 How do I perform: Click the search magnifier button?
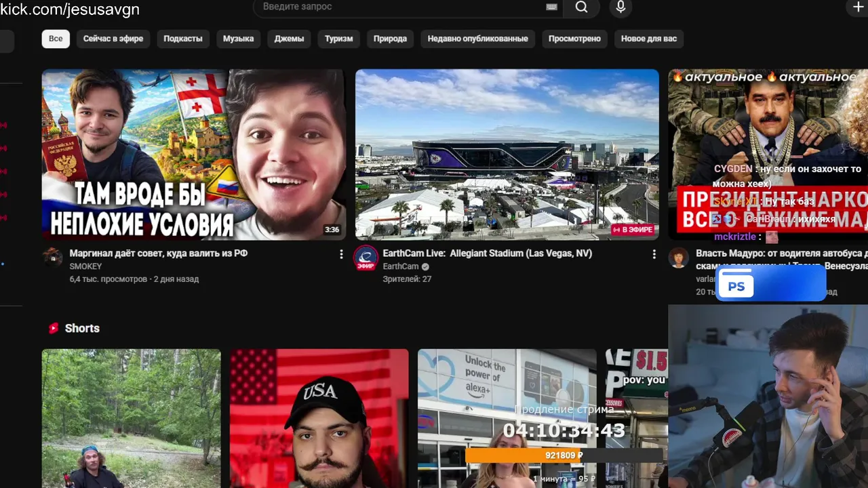click(582, 7)
